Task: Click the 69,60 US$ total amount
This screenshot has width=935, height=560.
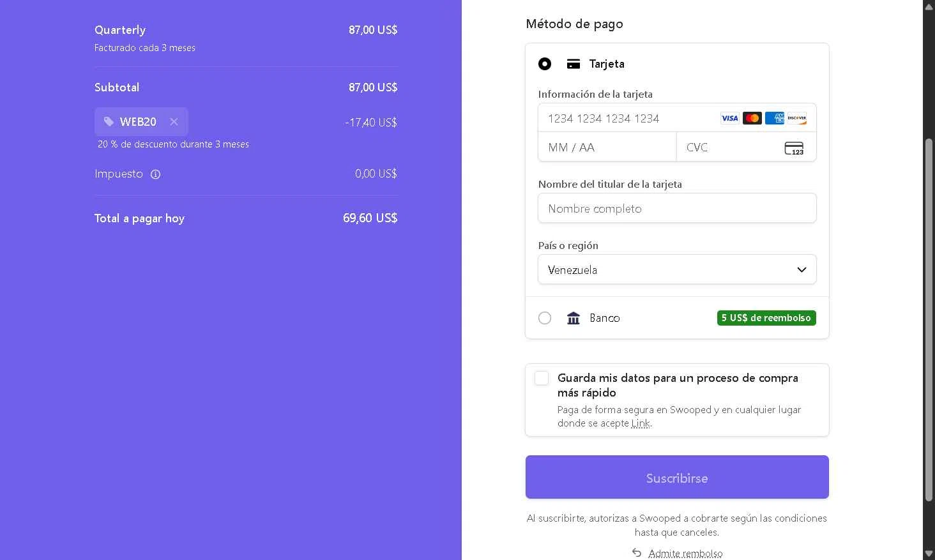Action: click(x=370, y=218)
